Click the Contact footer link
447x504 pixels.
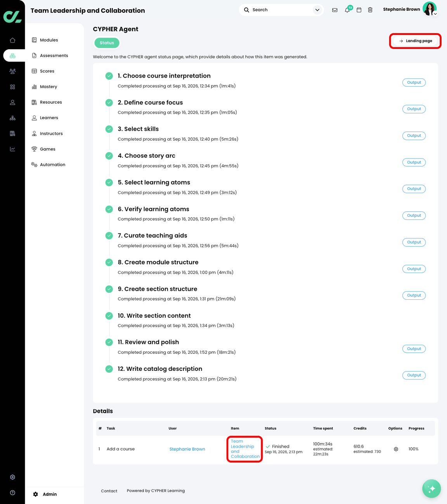click(109, 491)
